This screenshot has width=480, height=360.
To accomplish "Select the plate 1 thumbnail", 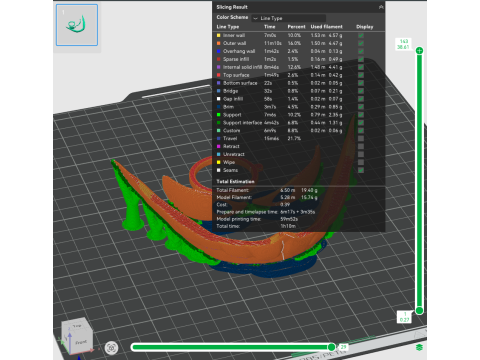I will tap(77, 25).
